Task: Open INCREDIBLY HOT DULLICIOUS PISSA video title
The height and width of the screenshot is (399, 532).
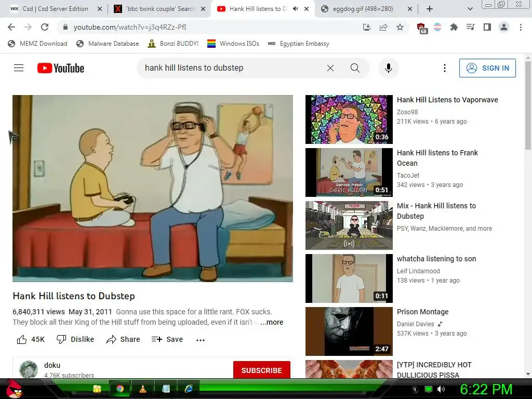Action: (x=434, y=370)
